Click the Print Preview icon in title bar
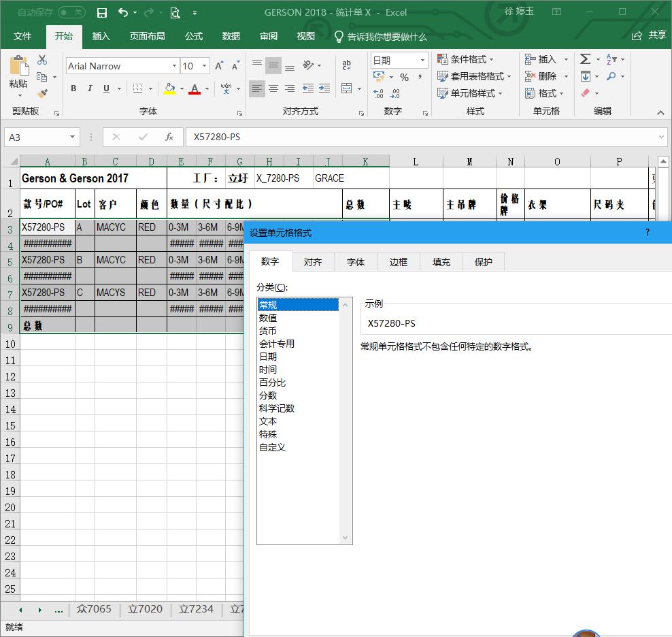The width and height of the screenshot is (672, 637). [x=175, y=12]
